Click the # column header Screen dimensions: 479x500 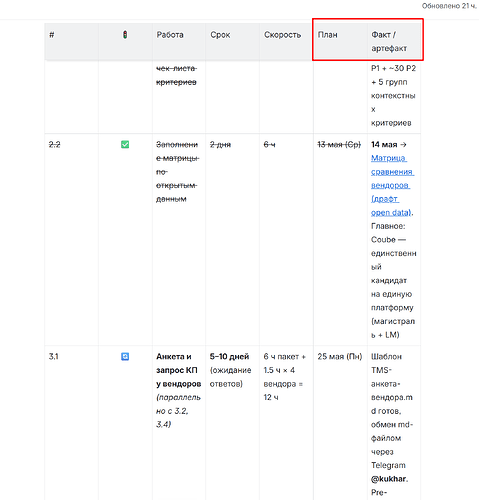coord(52,35)
